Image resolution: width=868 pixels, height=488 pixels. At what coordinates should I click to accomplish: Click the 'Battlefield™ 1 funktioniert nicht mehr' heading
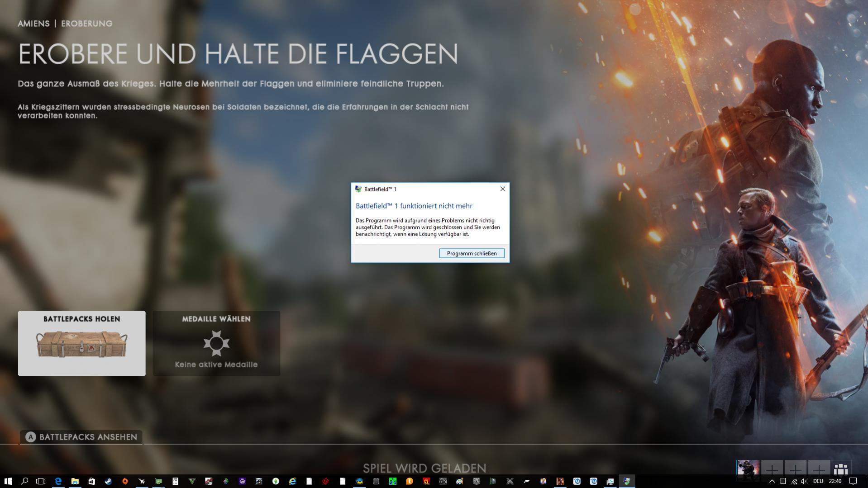[414, 206]
